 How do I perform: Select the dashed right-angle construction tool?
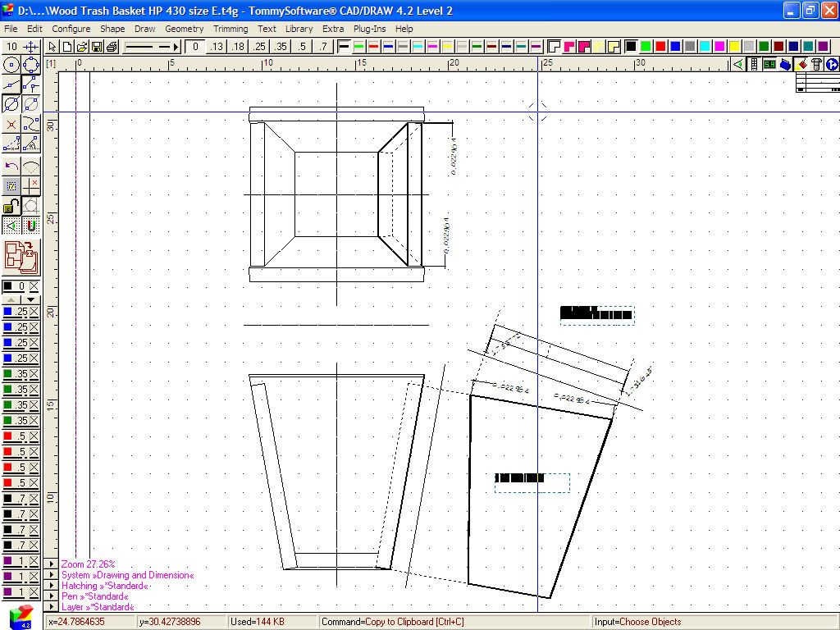(11, 144)
